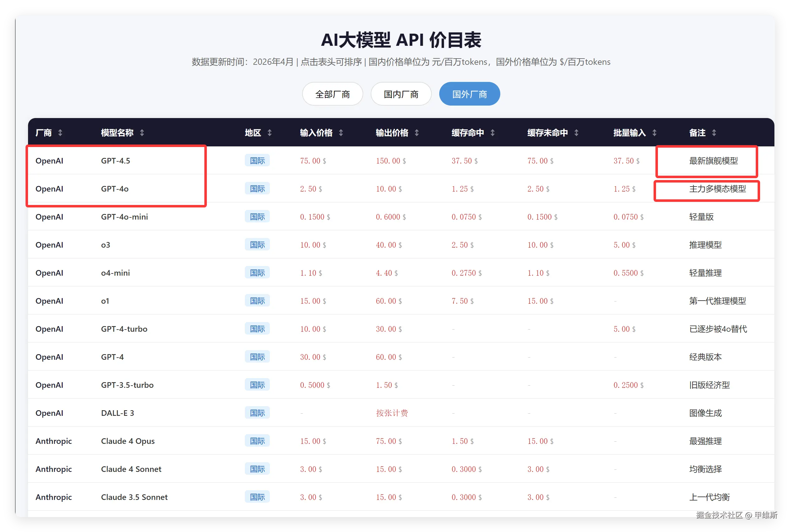Click the active 国外厂商 filter button
This screenshot has height=532, width=790.
tap(469, 94)
